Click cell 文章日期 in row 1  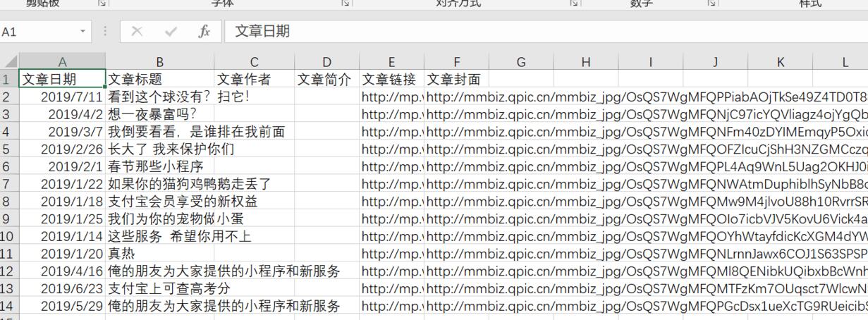click(62, 79)
